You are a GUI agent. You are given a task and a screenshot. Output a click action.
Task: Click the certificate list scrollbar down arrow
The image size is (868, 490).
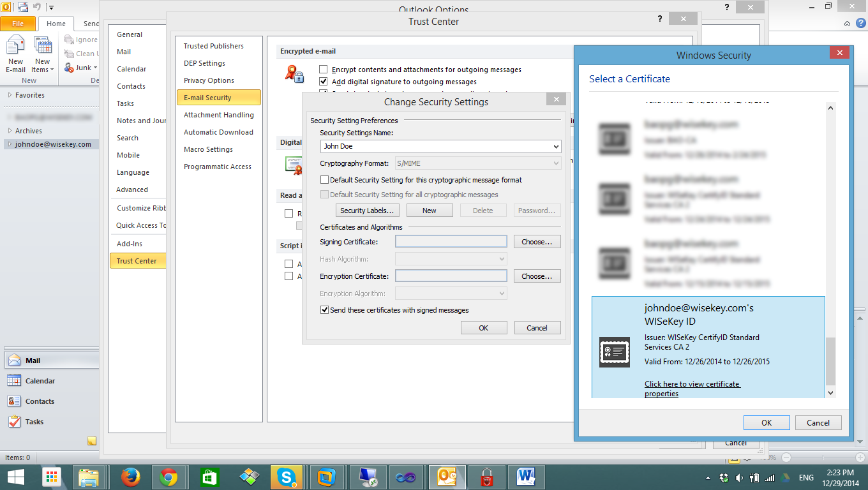830,393
